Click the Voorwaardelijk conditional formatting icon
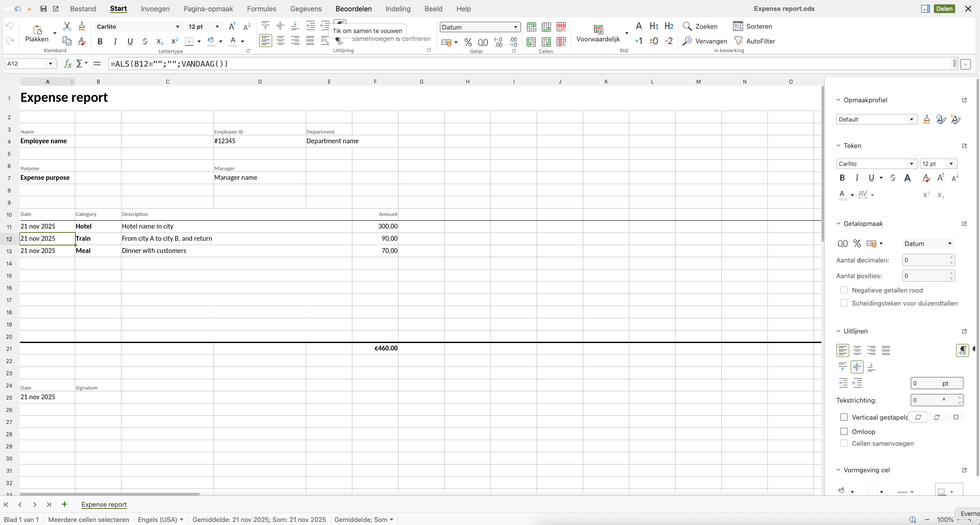This screenshot has width=980, height=525. pyautogui.click(x=598, y=30)
